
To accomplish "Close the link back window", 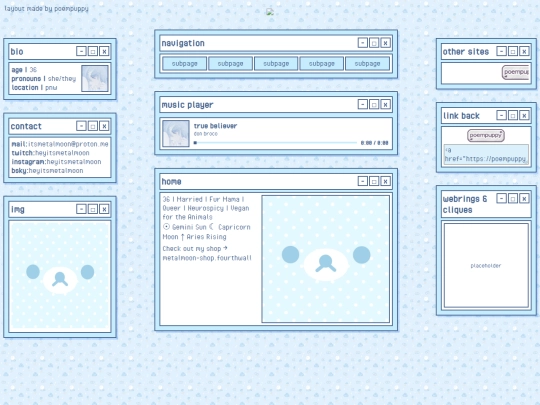I will coord(524,115).
